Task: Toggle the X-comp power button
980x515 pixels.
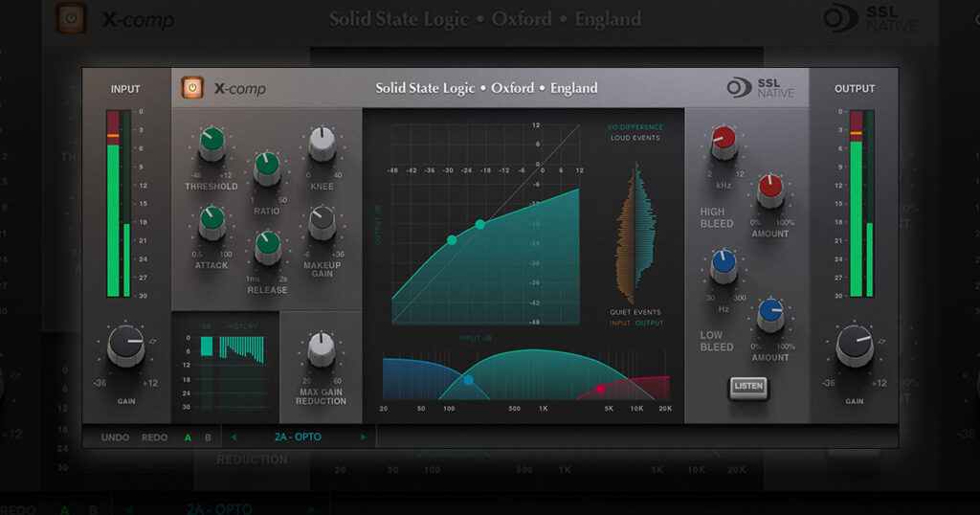Action: click(x=192, y=88)
